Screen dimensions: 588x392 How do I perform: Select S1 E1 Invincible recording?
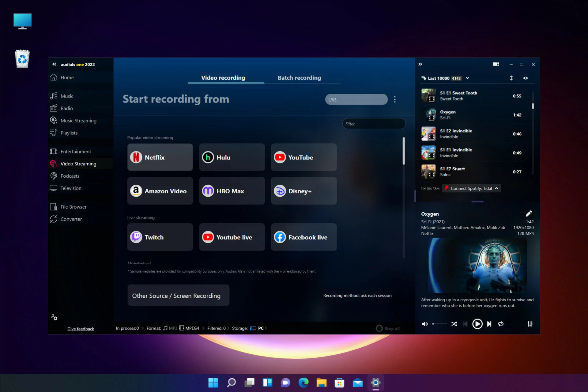click(x=475, y=153)
